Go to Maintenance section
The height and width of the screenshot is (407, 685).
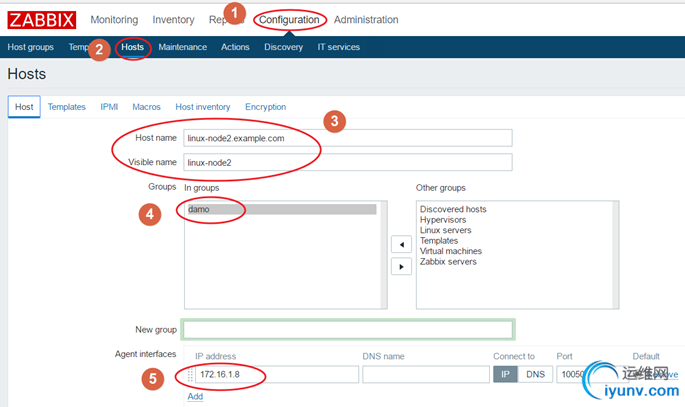[x=183, y=47]
